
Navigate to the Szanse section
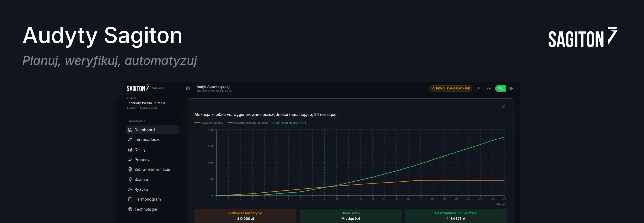point(152,179)
